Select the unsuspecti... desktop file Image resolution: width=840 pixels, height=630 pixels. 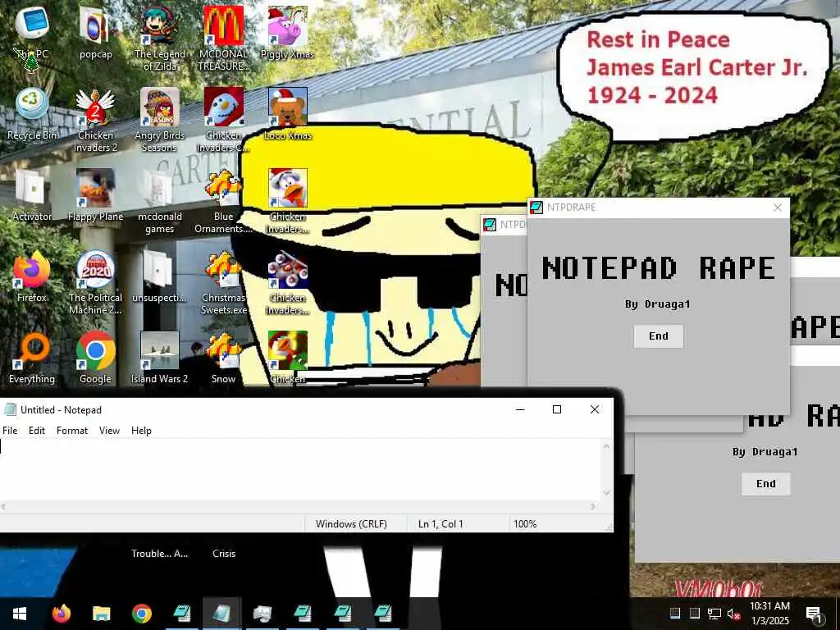160,276
